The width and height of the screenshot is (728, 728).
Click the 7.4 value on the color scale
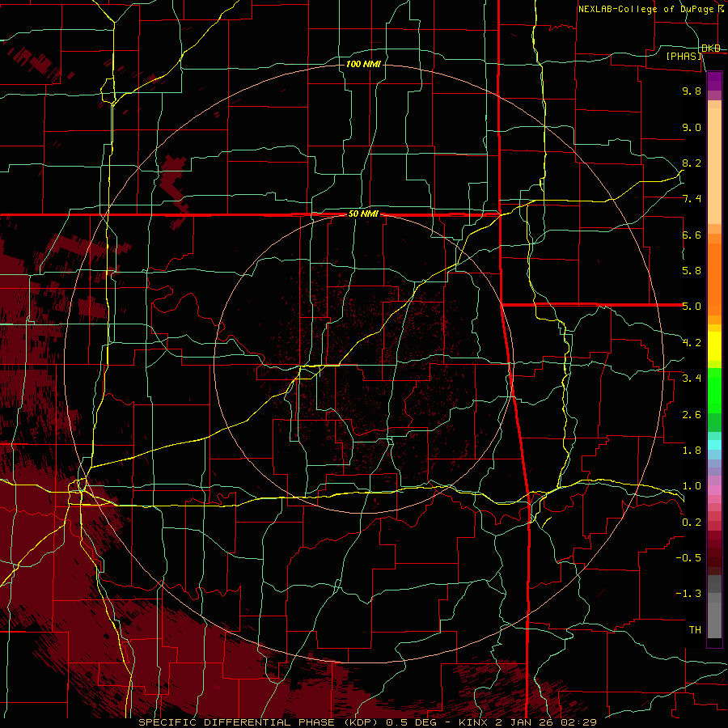tap(692, 199)
